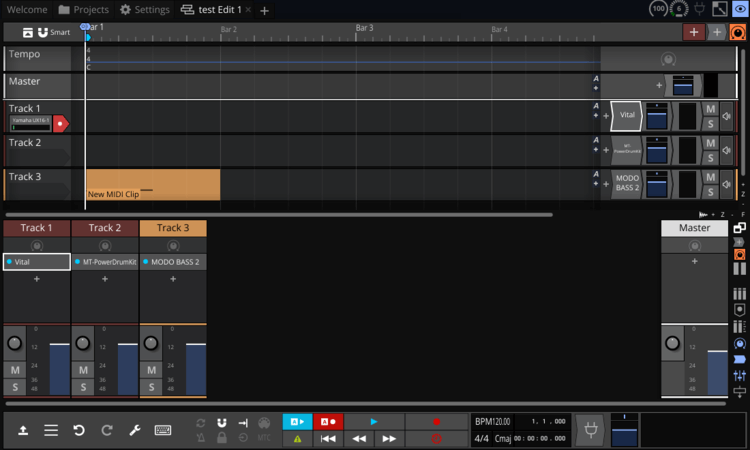Mute Track 1 in the mixer

click(x=15, y=370)
